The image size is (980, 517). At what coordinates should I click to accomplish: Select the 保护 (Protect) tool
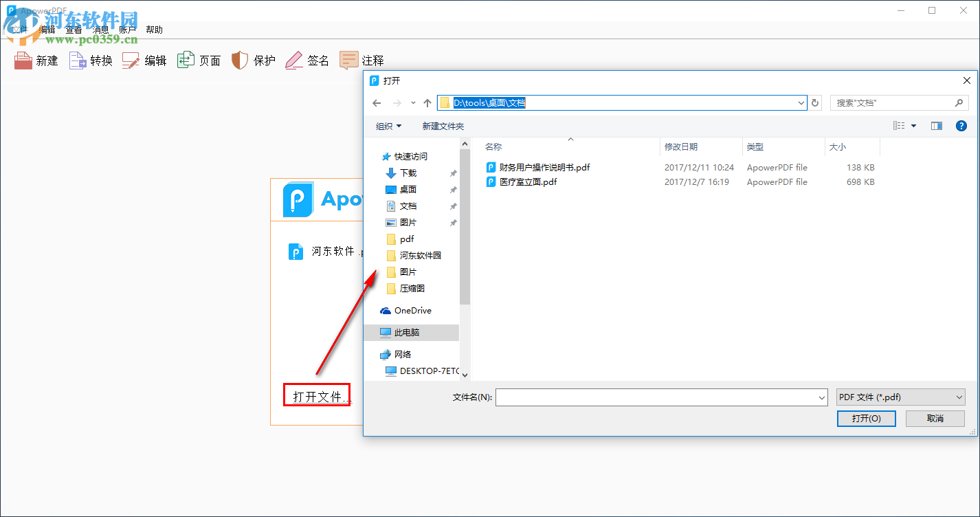[253, 60]
